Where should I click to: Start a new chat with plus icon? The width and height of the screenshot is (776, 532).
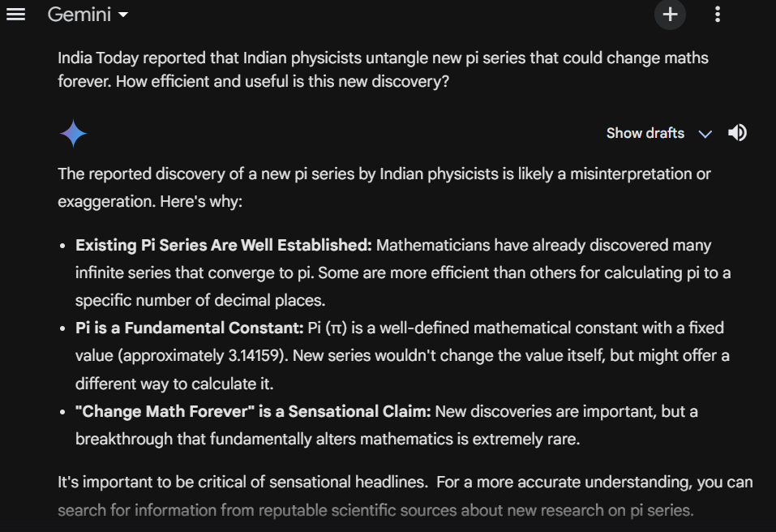(x=670, y=15)
